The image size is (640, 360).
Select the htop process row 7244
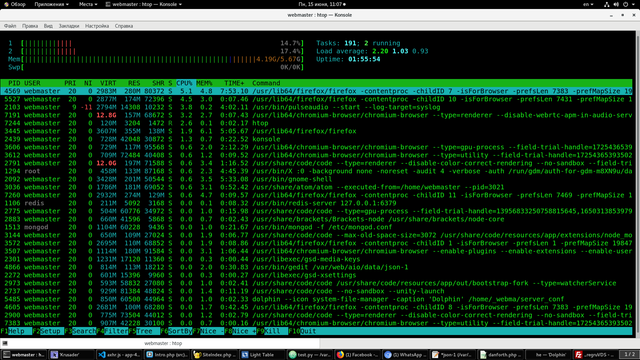pyautogui.click(x=316, y=123)
